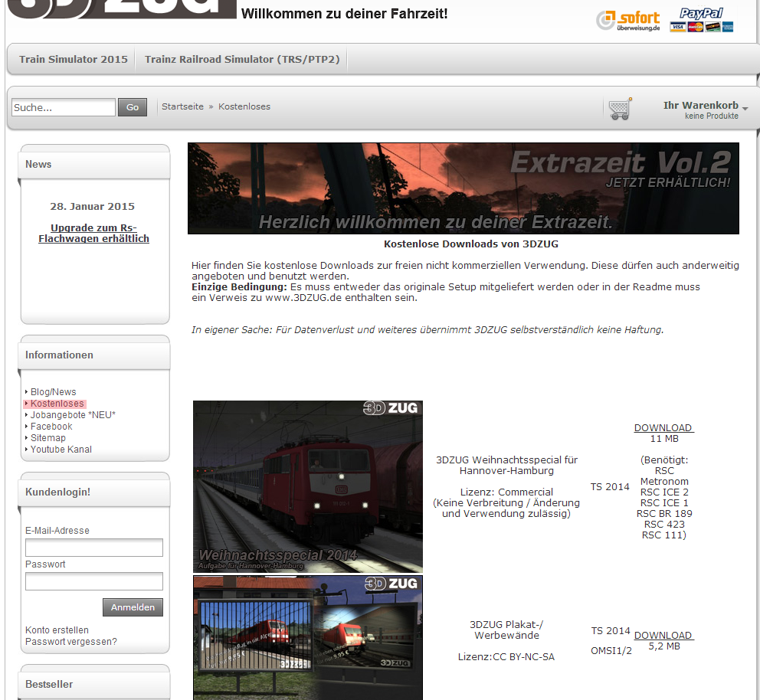Open Trainz Railroad Simulator (TRS/PTP2) menu
This screenshot has height=700, width=760.
[242, 59]
